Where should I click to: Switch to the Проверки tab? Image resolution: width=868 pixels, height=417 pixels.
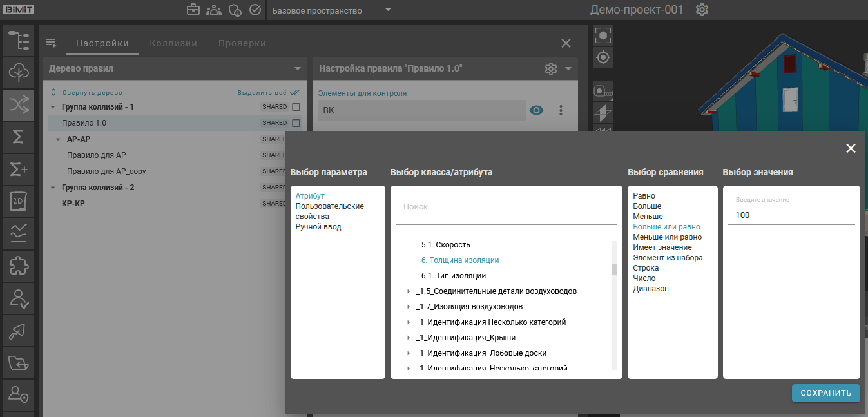pyautogui.click(x=242, y=43)
